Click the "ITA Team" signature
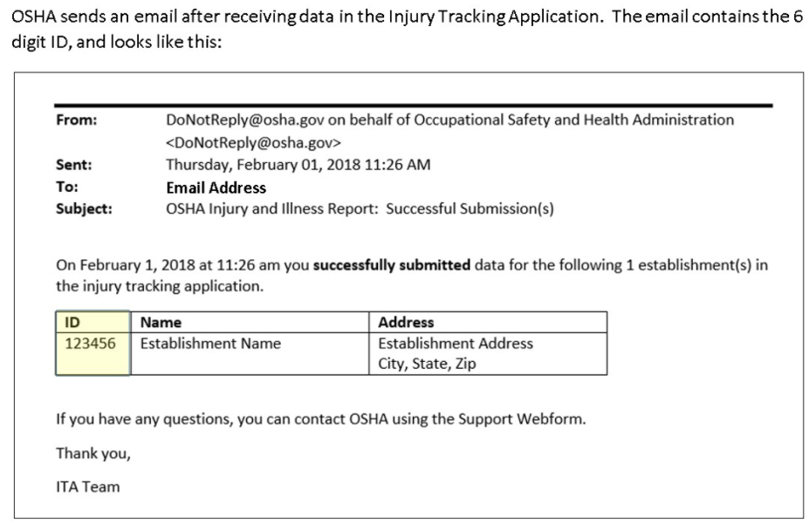809x532 pixels. (87, 487)
